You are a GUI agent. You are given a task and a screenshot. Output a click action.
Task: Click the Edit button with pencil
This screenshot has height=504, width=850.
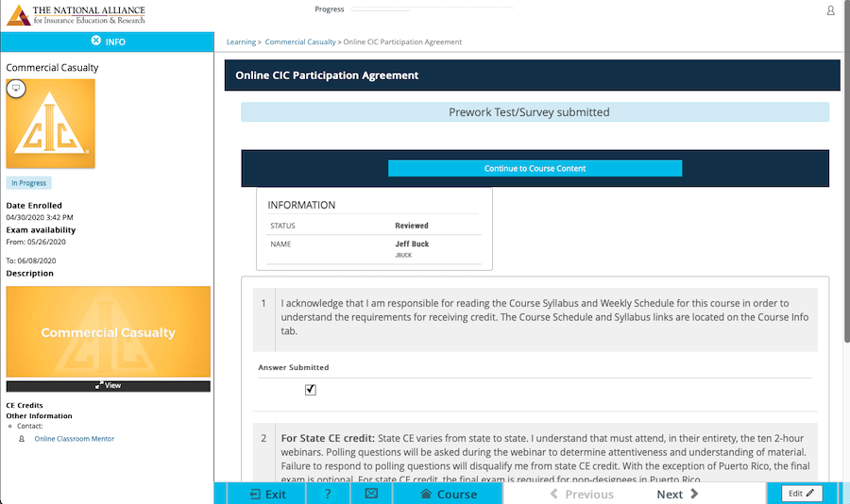click(x=801, y=493)
